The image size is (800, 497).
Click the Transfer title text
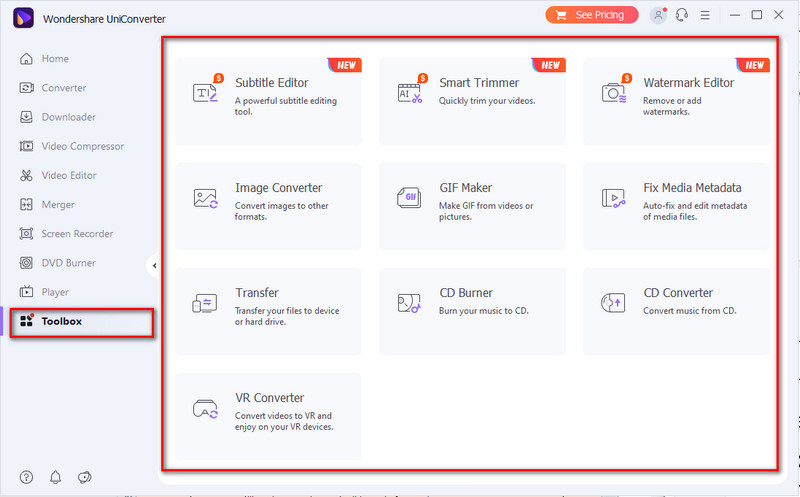tap(257, 293)
